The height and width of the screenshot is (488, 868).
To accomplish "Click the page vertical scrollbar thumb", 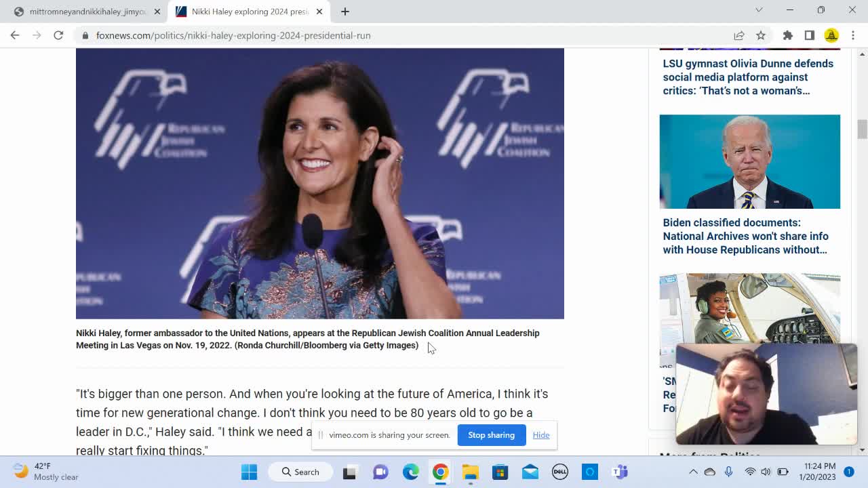I will (x=862, y=129).
